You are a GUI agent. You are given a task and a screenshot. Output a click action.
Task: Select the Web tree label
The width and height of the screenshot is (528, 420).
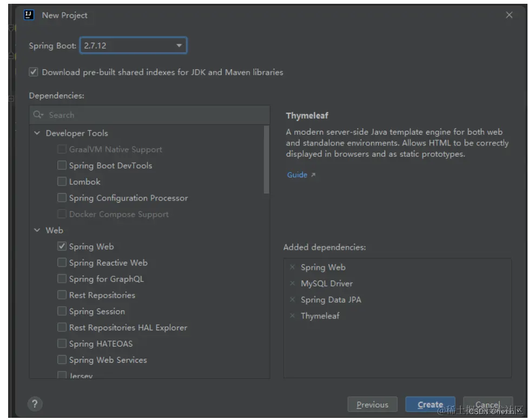coord(55,230)
